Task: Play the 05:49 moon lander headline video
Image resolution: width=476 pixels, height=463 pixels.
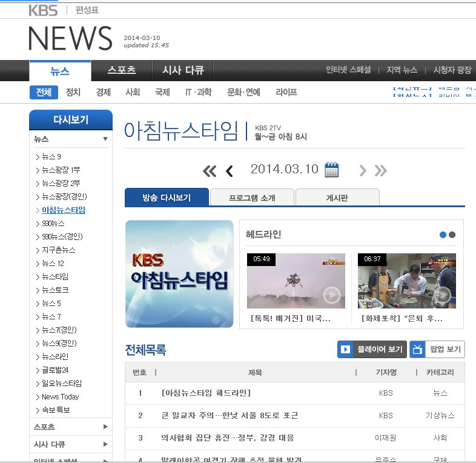Action: click(x=296, y=281)
